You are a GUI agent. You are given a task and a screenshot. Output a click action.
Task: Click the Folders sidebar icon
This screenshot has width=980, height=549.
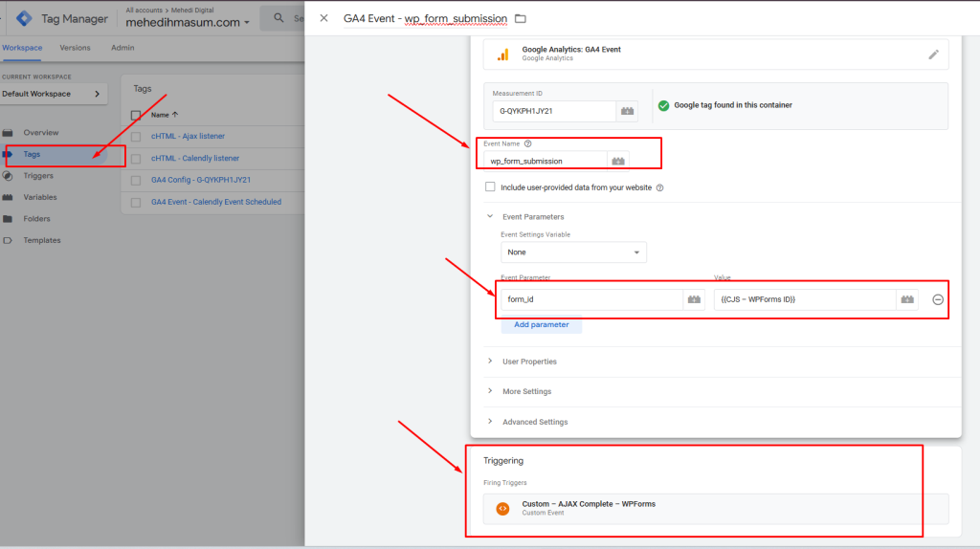coord(8,219)
